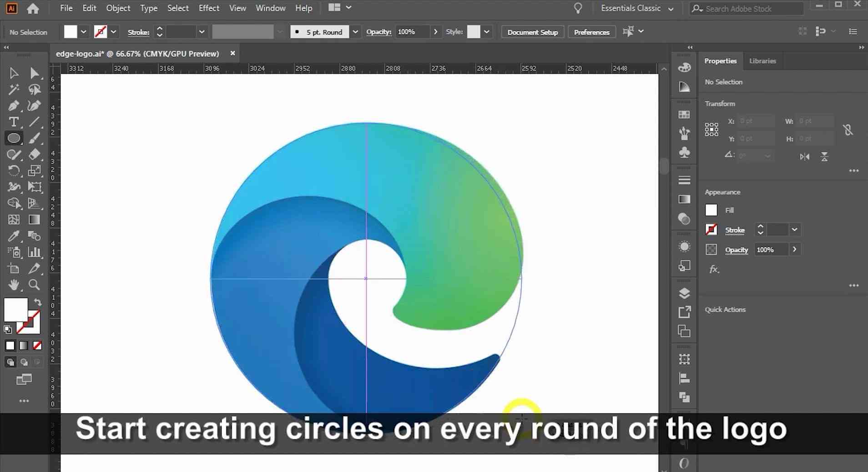Set paint mode to Color
This screenshot has height=472, width=868.
click(x=10, y=346)
